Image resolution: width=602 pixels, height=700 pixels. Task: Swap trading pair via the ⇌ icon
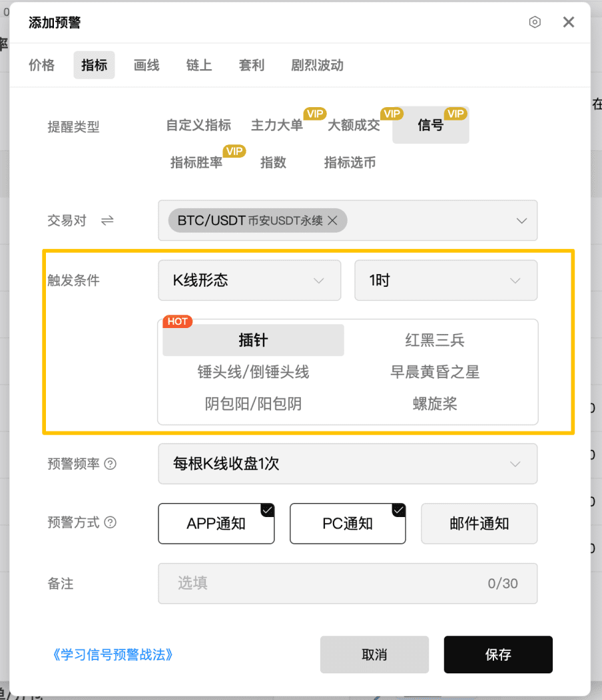(x=107, y=220)
